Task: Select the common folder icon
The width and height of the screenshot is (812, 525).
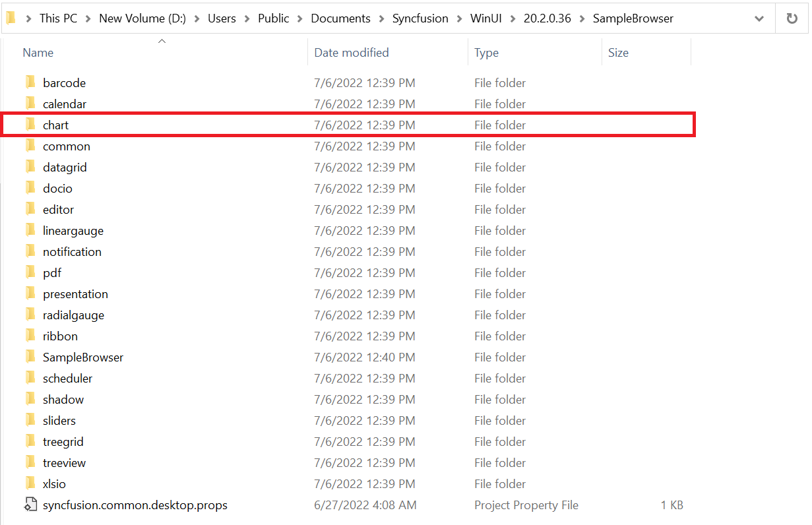Action: point(30,146)
